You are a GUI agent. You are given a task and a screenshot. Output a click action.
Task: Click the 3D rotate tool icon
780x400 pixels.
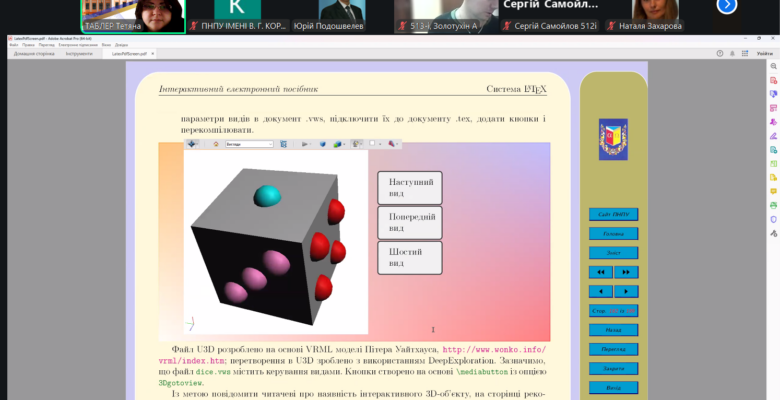tap(191, 144)
